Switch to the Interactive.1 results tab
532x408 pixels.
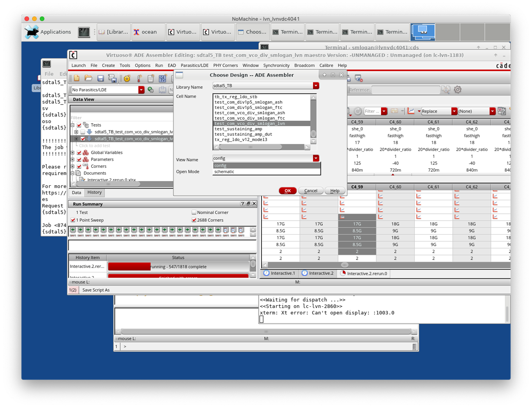279,273
